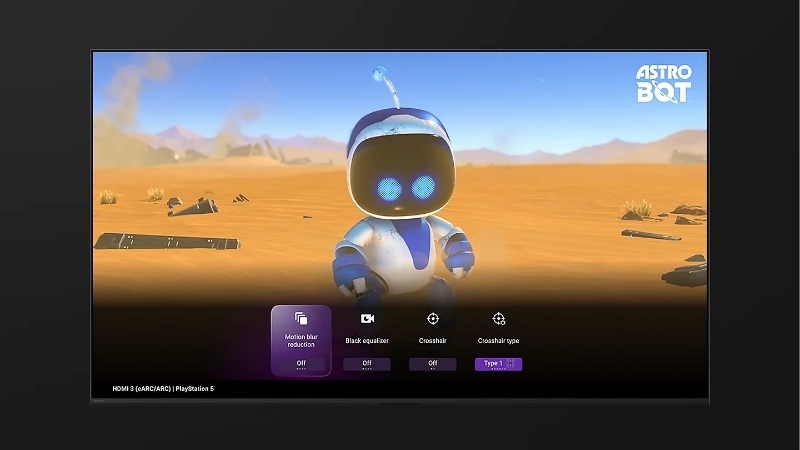Viewport: 800px width, 450px height.
Task: Click the dots under Black equalizer value
Action: point(367,369)
